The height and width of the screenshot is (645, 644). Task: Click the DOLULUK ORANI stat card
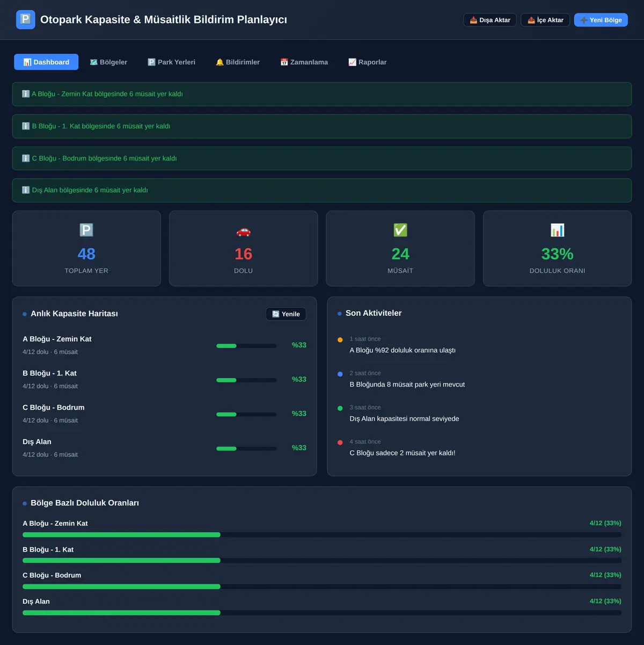click(558, 249)
